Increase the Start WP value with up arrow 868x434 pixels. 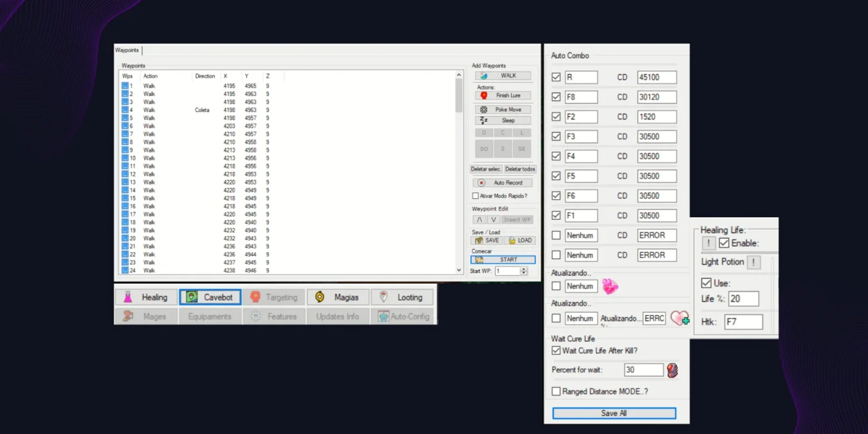tap(524, 269)
